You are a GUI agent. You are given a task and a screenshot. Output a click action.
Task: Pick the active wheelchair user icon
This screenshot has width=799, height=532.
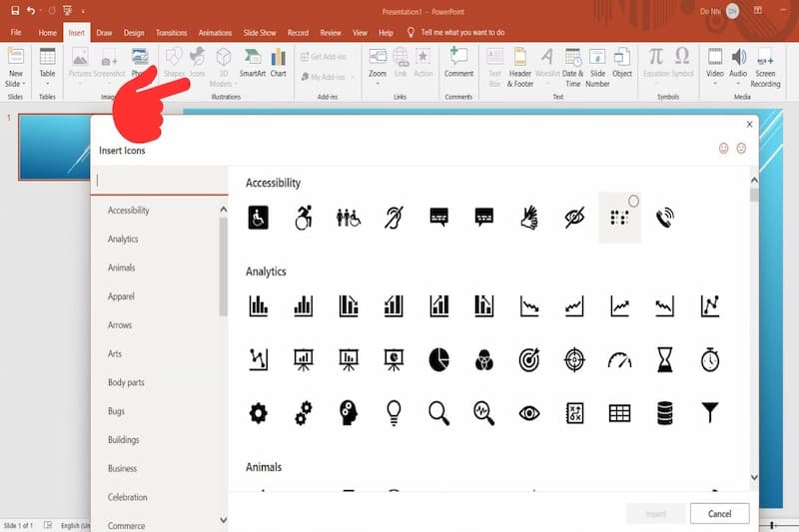[304, 218]
